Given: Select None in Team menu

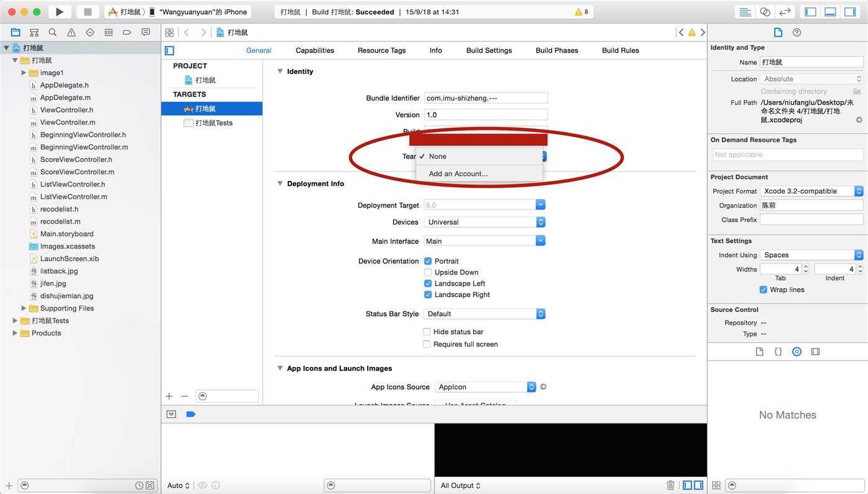Looking at the screenshot, I should click(x=479, y=156).
